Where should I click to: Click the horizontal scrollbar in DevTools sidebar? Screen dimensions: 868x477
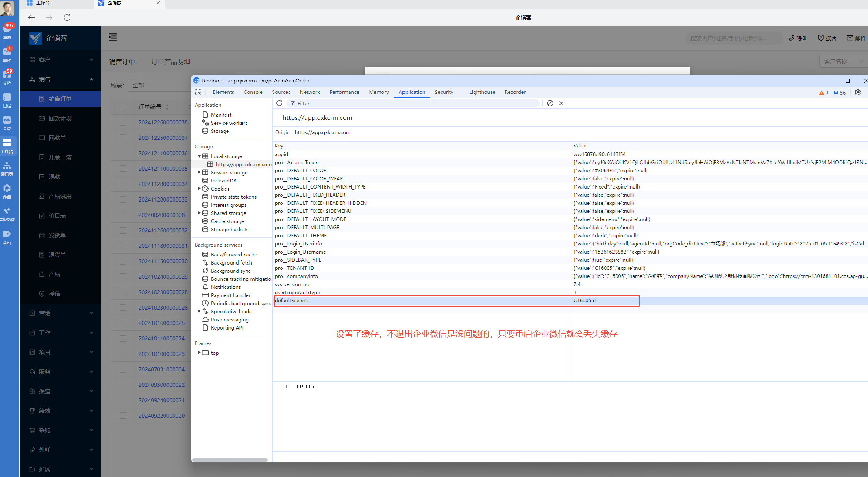coord(230,460)
